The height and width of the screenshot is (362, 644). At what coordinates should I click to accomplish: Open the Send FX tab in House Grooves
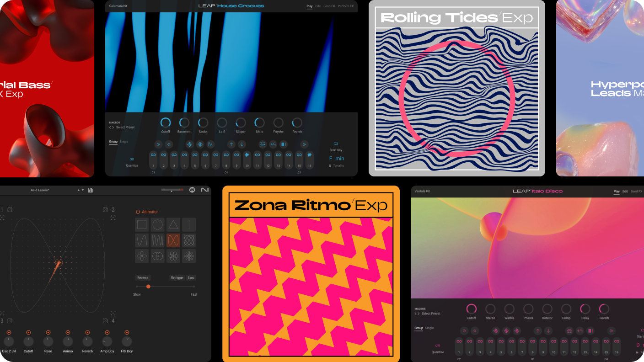point(329,6)
